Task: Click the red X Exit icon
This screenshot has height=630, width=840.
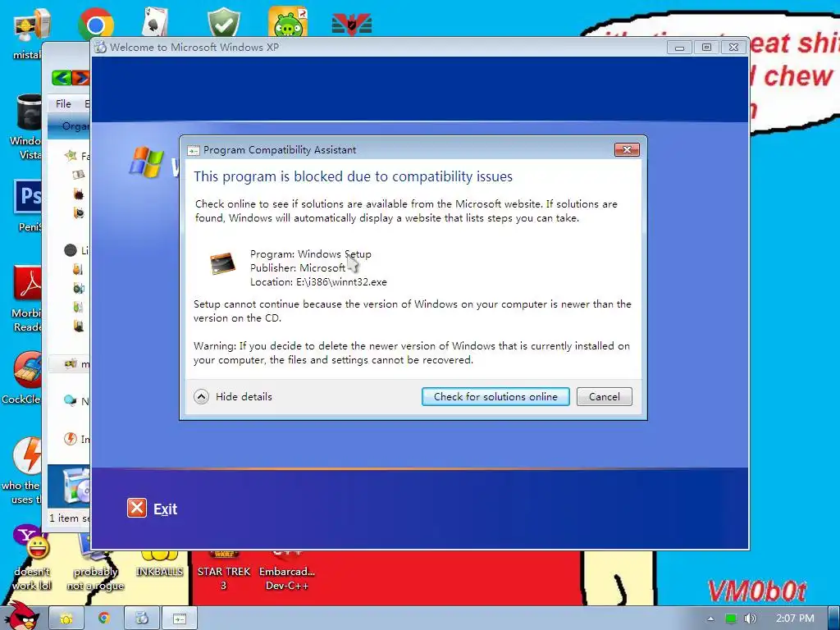Action: click(x=137, y=508)
